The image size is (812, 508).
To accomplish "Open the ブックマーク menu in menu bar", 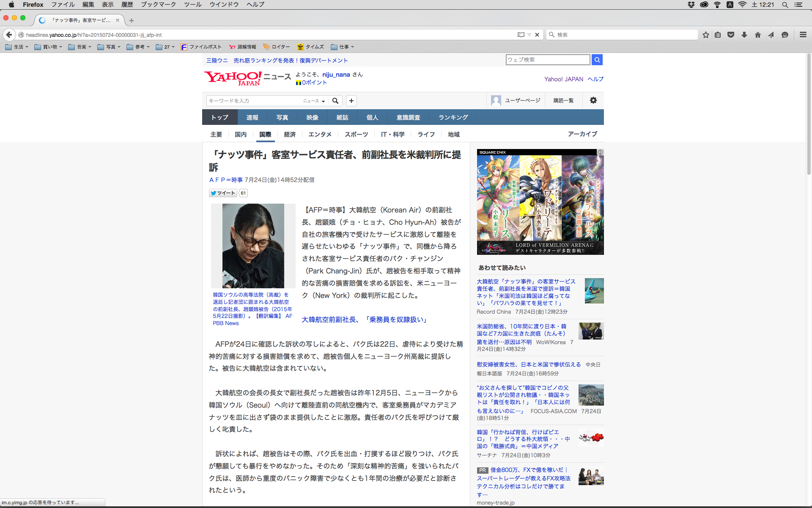I will tap(158, 5).
